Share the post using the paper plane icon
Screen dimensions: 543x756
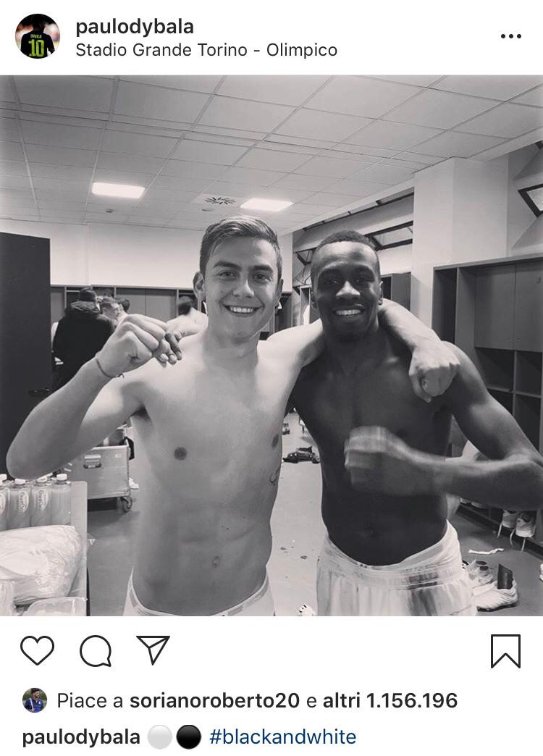point(153,650)
